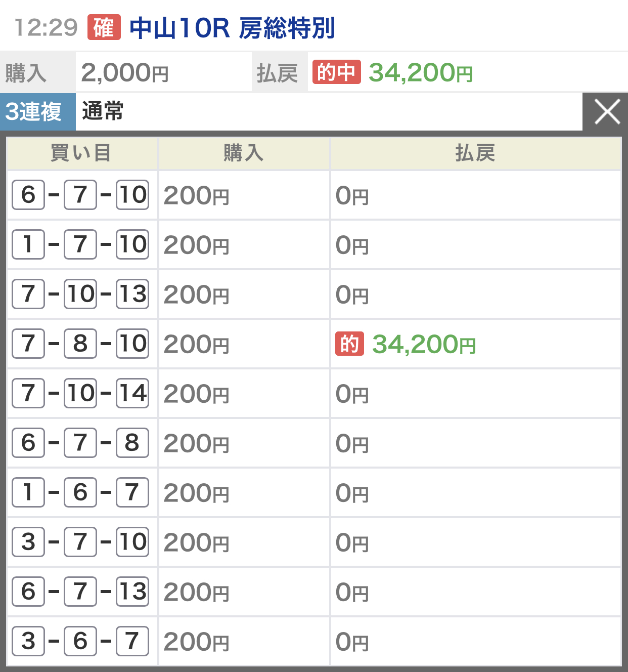628x672 pixels.
Task: Click the 12:29 purchase time
Action: click(x=46, y=27)
